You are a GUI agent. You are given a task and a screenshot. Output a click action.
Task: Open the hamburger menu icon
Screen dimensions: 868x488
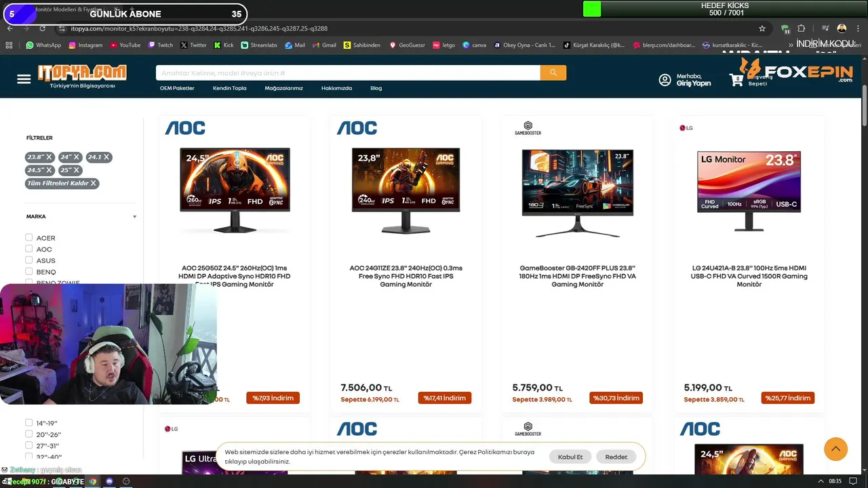click(x=24, y=79)
